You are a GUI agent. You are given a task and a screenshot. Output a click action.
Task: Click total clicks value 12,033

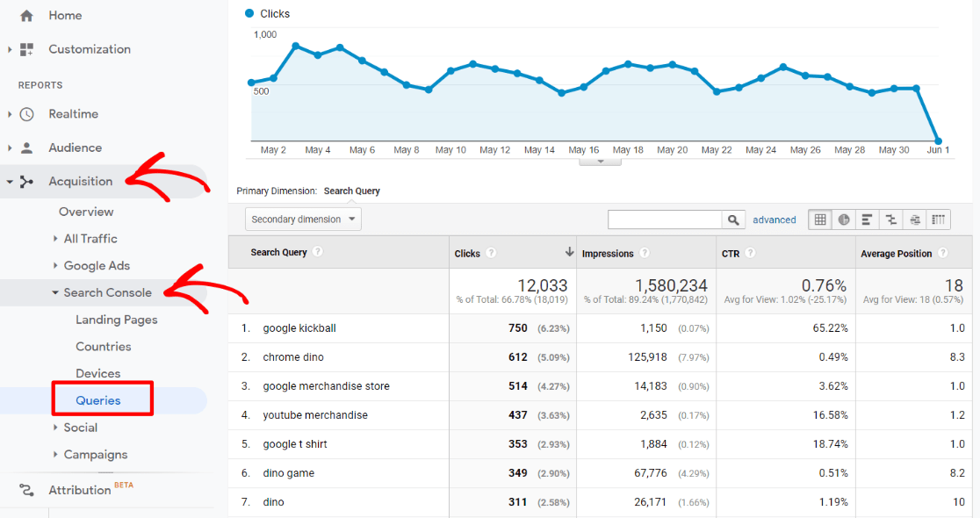542,285
